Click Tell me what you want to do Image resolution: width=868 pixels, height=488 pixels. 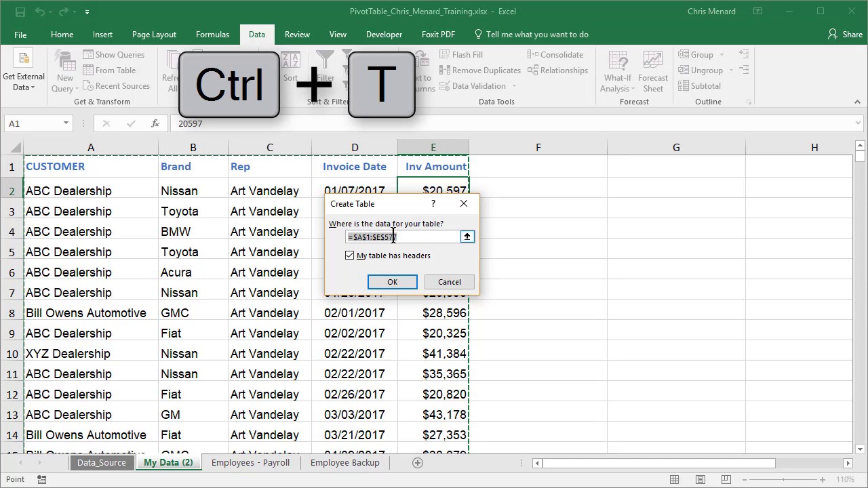(531, 35)
